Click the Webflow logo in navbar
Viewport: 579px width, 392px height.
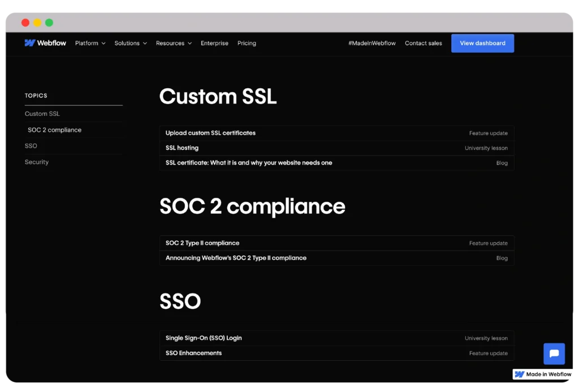coord(45,43)
